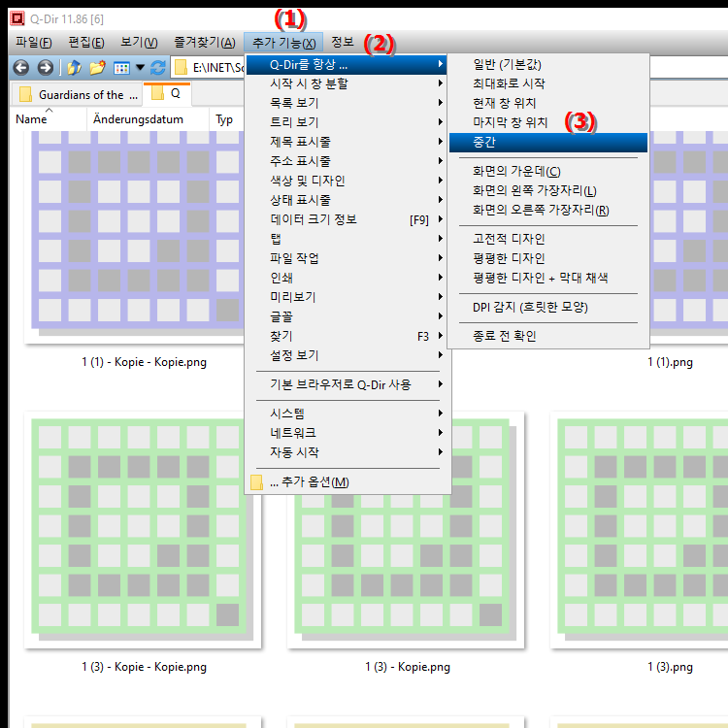Select 평평한 디자인 + 막대 채색
The image size is (728, 728).
click(x=548, y=279)
